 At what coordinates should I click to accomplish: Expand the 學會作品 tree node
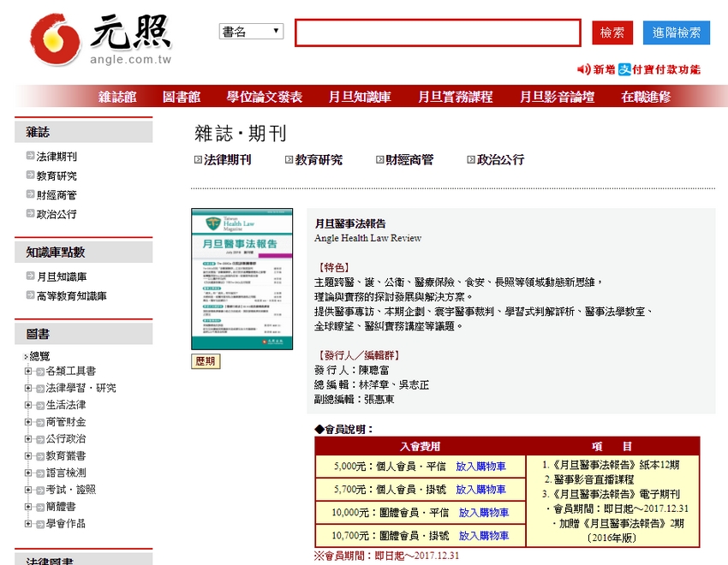tap(28, 524)
